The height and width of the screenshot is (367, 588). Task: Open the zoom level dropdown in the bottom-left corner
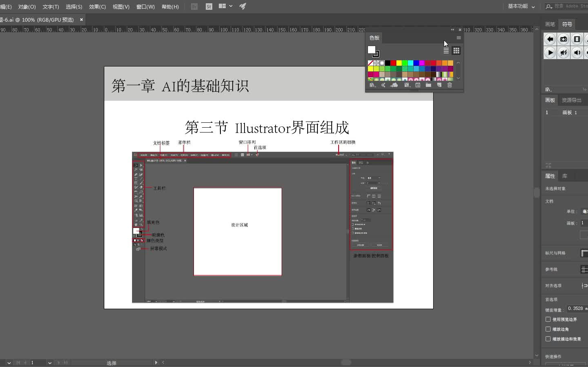(x=9, y=363)
